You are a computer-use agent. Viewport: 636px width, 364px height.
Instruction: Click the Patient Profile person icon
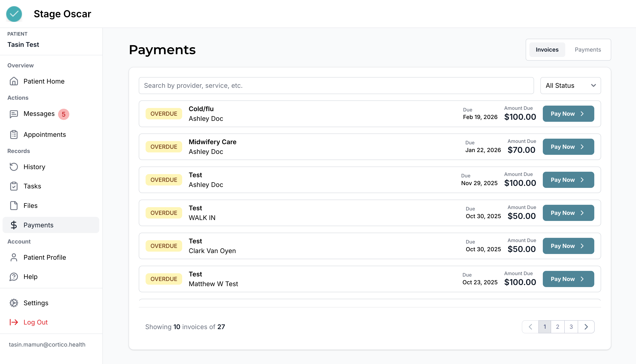[14, 257]
